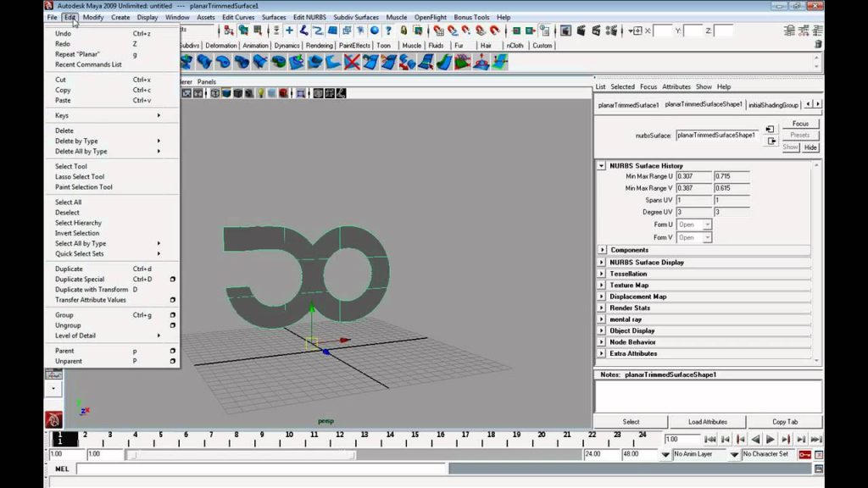Click the animation preferences icon at bottom right
The image size is (868, 488).
coord(819,454)
